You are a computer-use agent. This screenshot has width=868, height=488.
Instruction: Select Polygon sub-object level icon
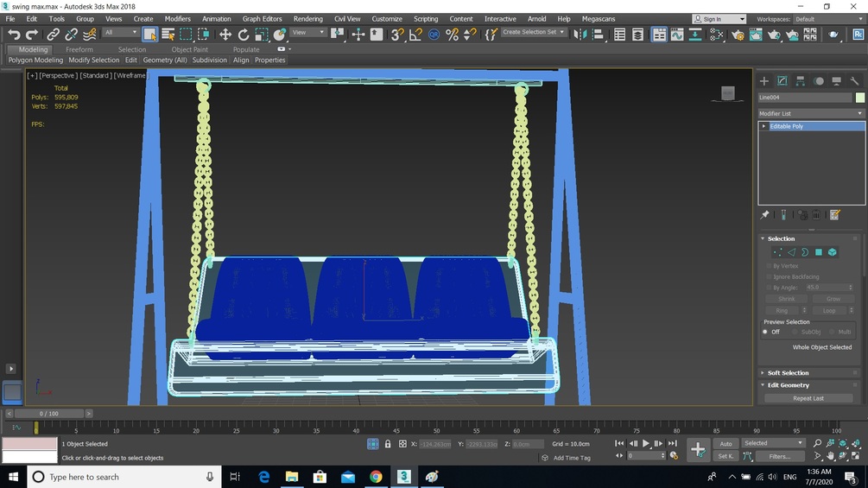[819, 252]
